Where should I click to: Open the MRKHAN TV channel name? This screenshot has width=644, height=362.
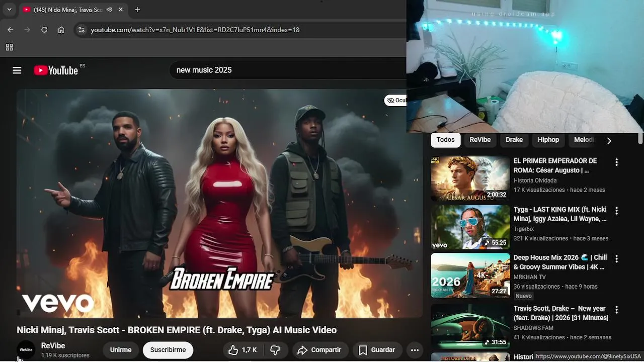pyautogui.click(x=529, y=277)
